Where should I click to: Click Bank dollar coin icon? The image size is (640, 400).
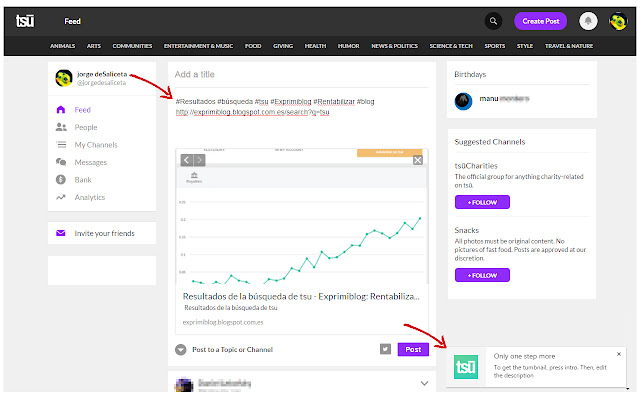point(61,179)
